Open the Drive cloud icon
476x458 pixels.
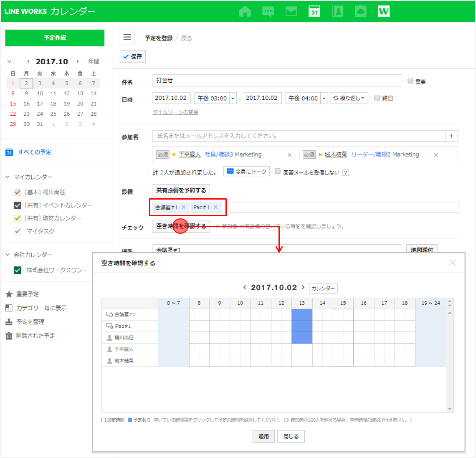(x=360, y=11)
